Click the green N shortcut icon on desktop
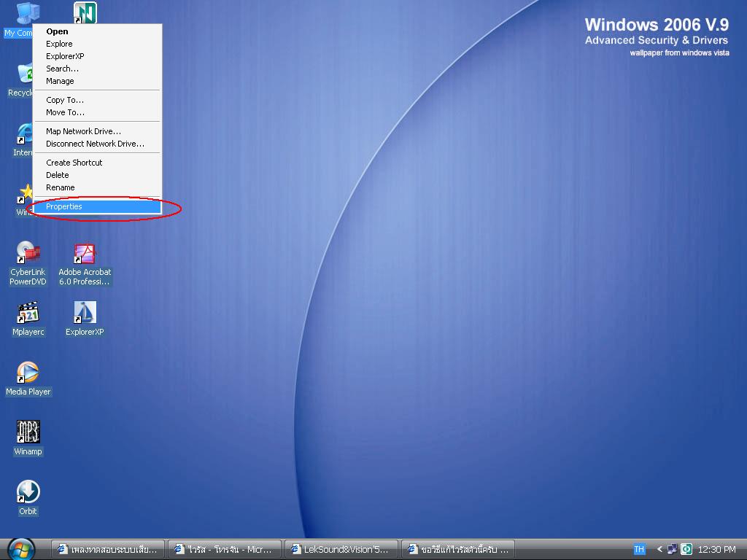The image size is (747, 560). pos(85,12)
